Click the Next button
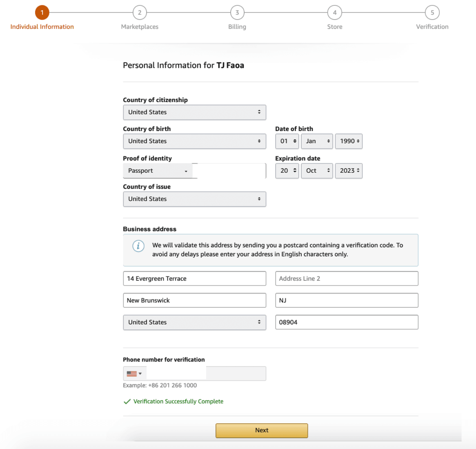 click(x=261, y=430)
